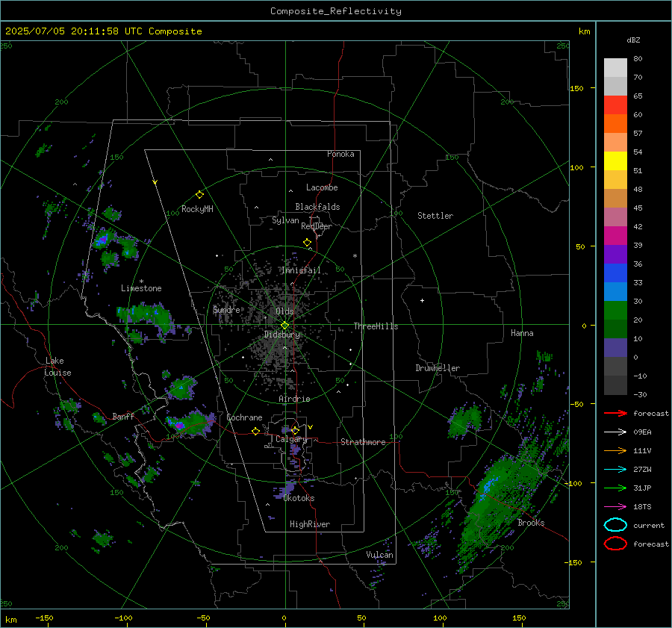Click the 'Brooks' label

tap(531, 523)
